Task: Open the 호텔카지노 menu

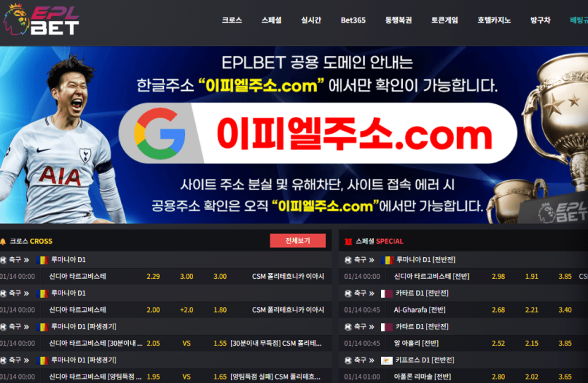Action: [494, 20]
